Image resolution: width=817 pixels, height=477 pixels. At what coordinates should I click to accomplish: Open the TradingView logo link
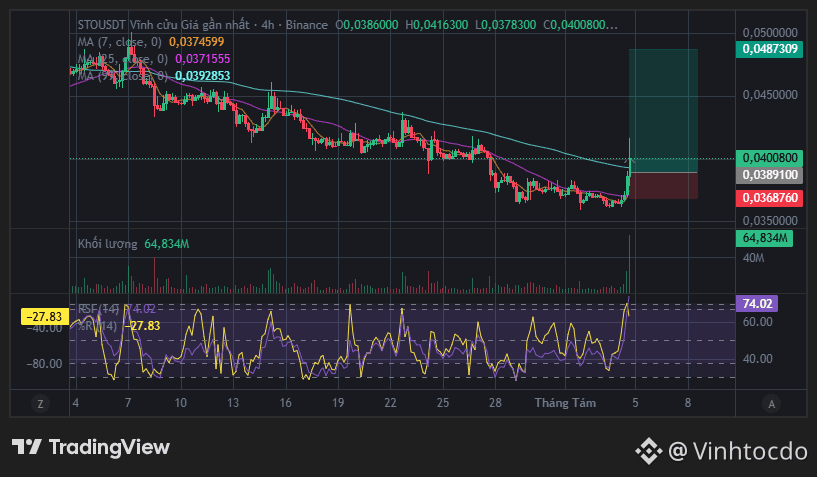click(91, 447)
